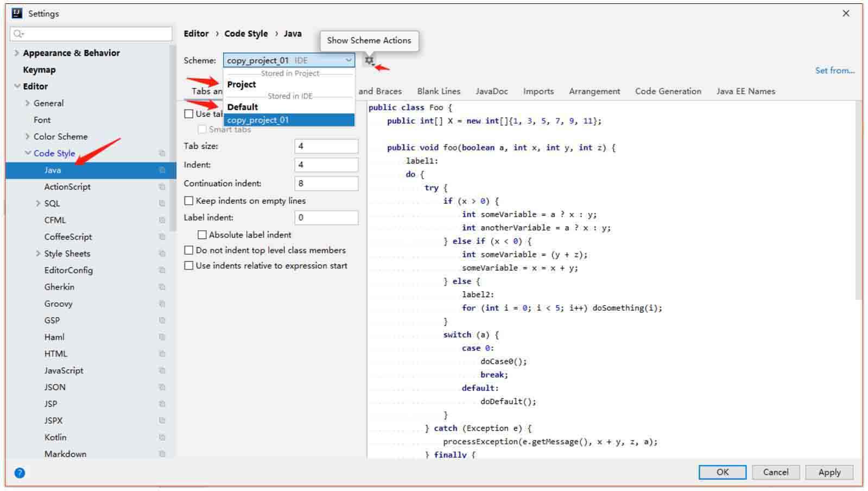The height and width of the screenshot is (491, 868).
Task: Click the Set from... link
Action: tap(834, 70)
